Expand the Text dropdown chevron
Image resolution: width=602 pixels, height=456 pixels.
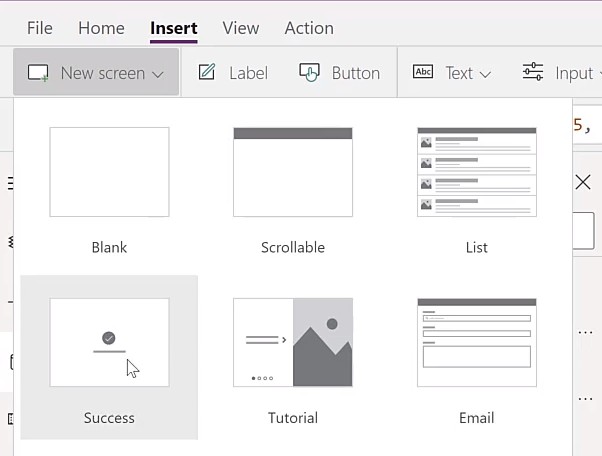(x=485, y=74)
